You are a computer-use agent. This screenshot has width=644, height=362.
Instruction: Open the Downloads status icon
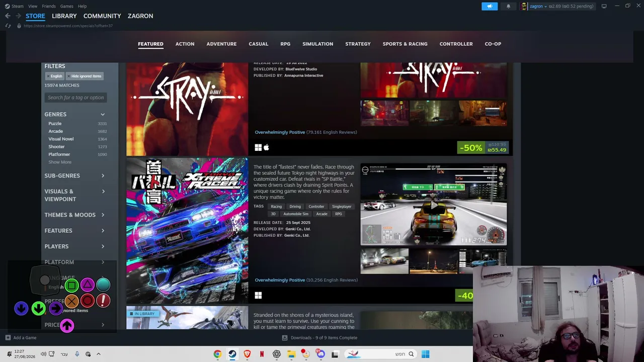coord(285,338)
